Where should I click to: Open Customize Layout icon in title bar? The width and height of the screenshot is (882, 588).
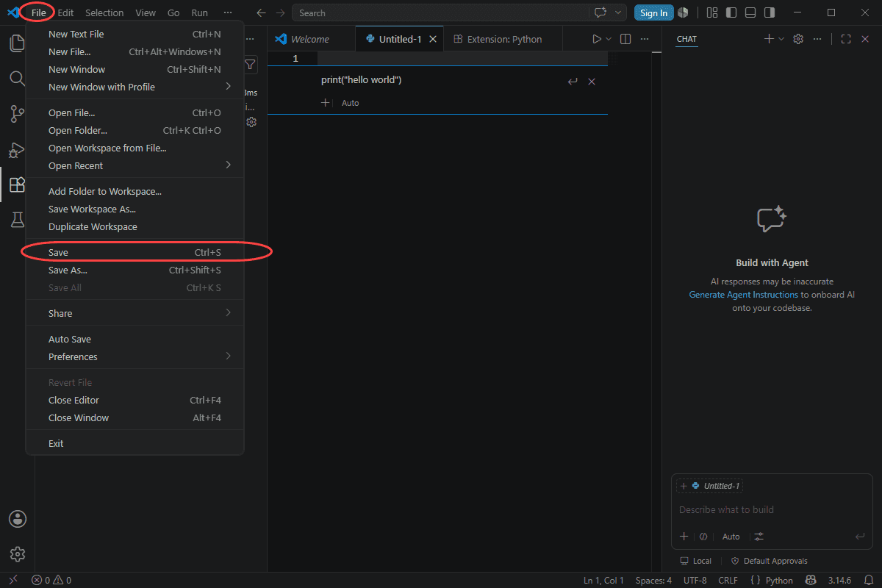pyautogui.click(x=711, y=12)
